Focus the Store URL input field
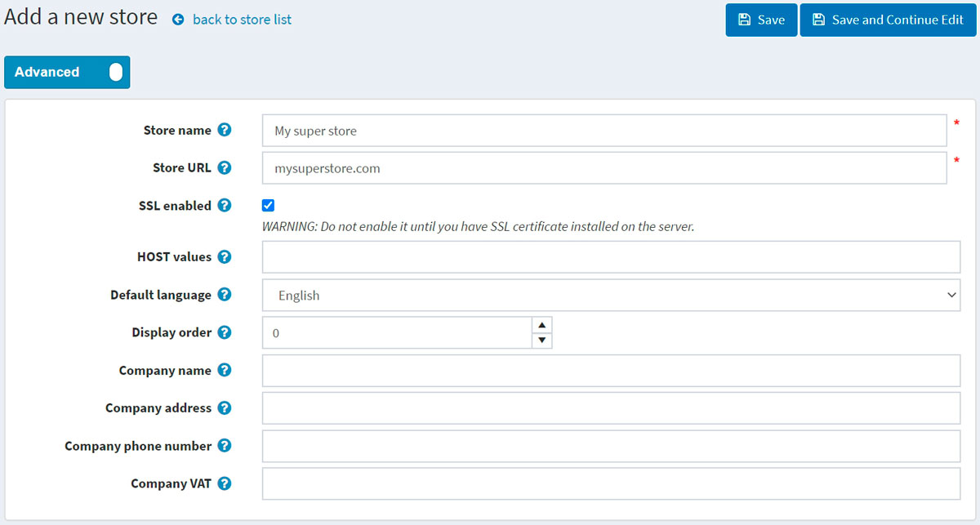Image resolution: width=980 pixels, height=525 pixels. [x=604, y=168]
